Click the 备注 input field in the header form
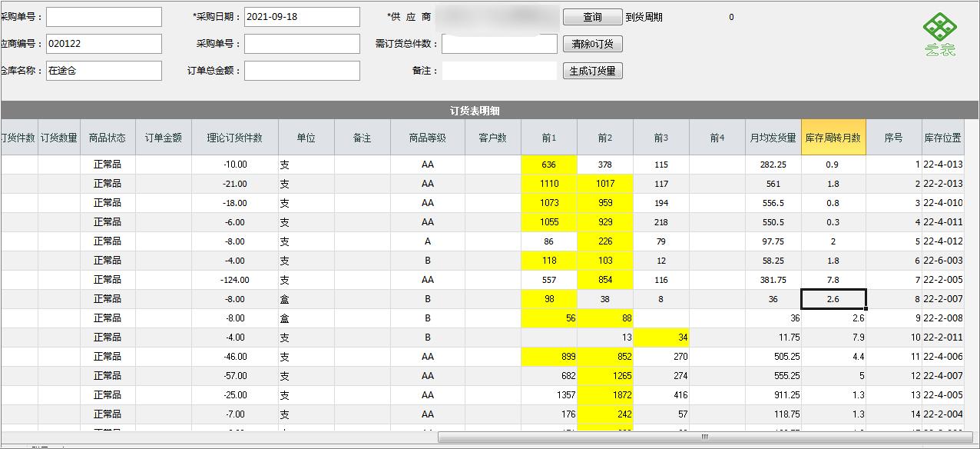Image resolution: width=980 pixels, height=449 pixels. pos(499,71)
